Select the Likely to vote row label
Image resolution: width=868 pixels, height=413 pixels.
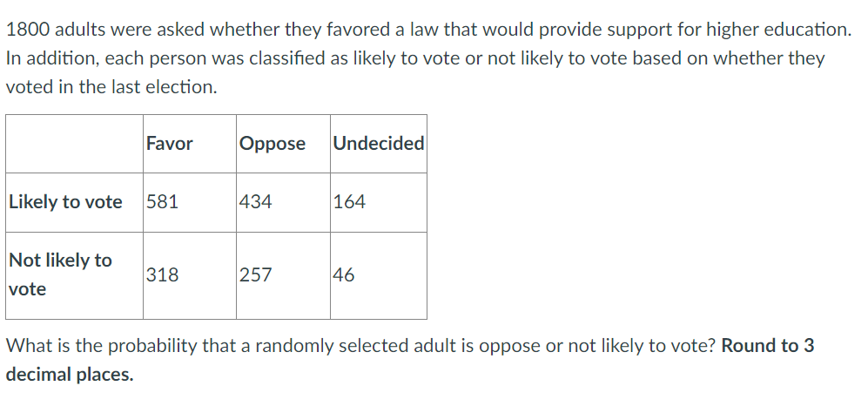point(66,202)
